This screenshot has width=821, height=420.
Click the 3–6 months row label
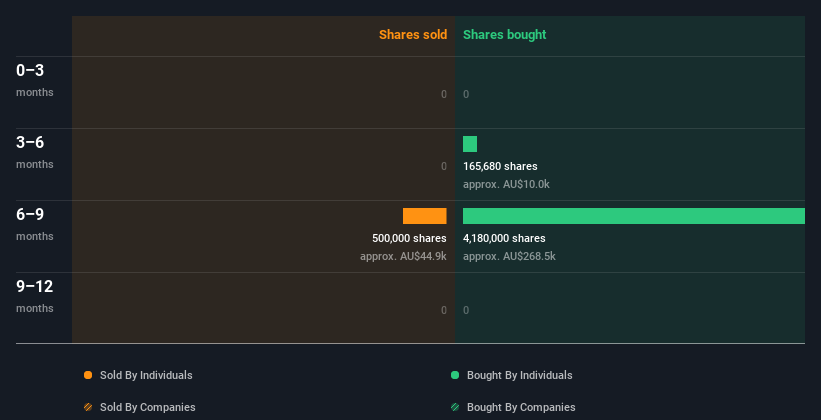pos(35,152)
